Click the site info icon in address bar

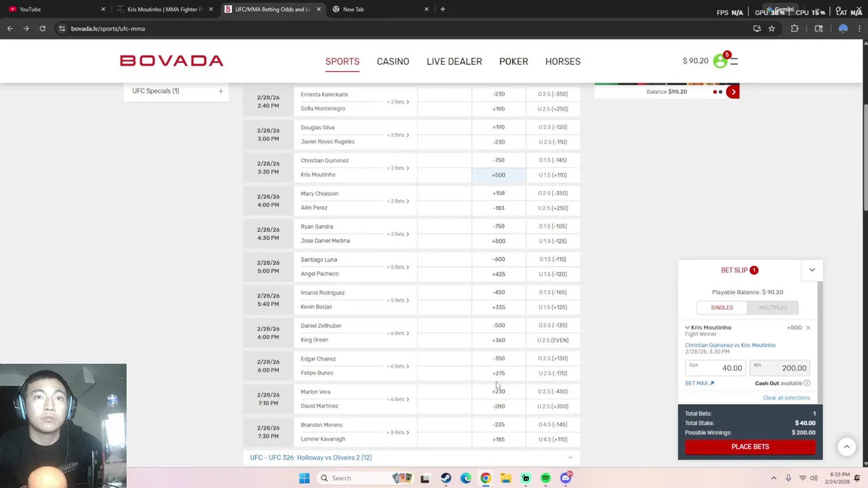pyautogui.click(x=62, y=28)
